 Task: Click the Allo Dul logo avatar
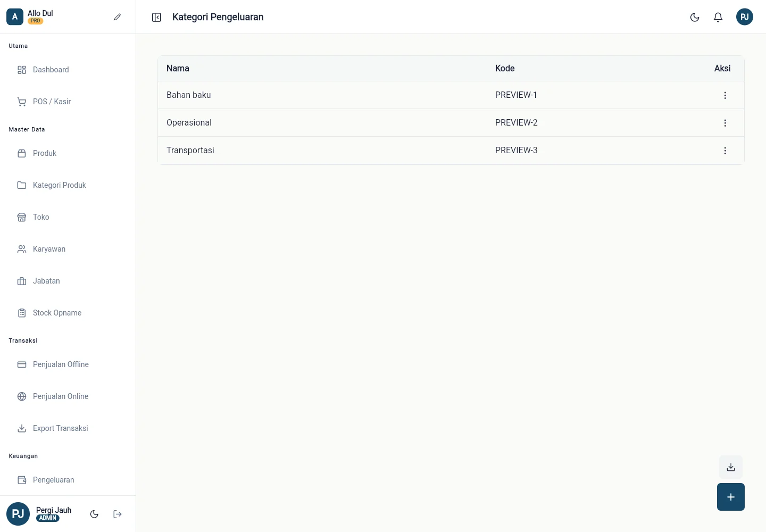click(x=15, y=17)
